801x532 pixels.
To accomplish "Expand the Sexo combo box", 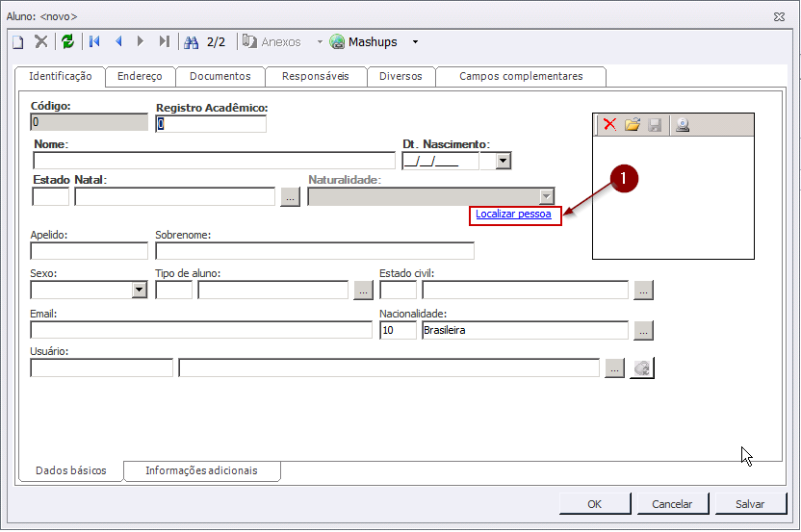I will [139, 290].
